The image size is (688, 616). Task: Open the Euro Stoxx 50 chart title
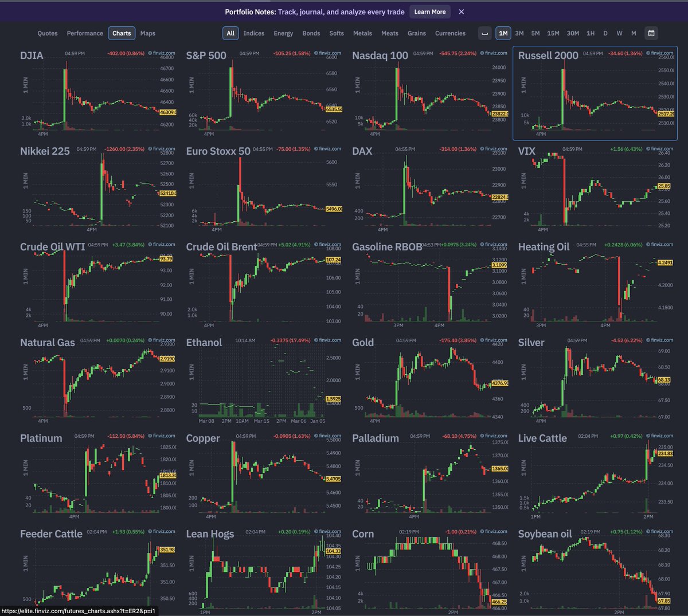(218, 151)
